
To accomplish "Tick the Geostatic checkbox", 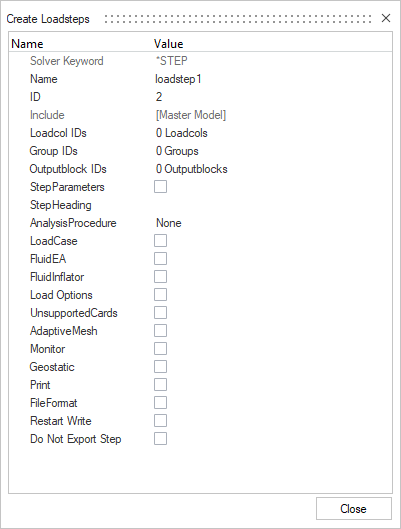I will click(x=160, y=367).
